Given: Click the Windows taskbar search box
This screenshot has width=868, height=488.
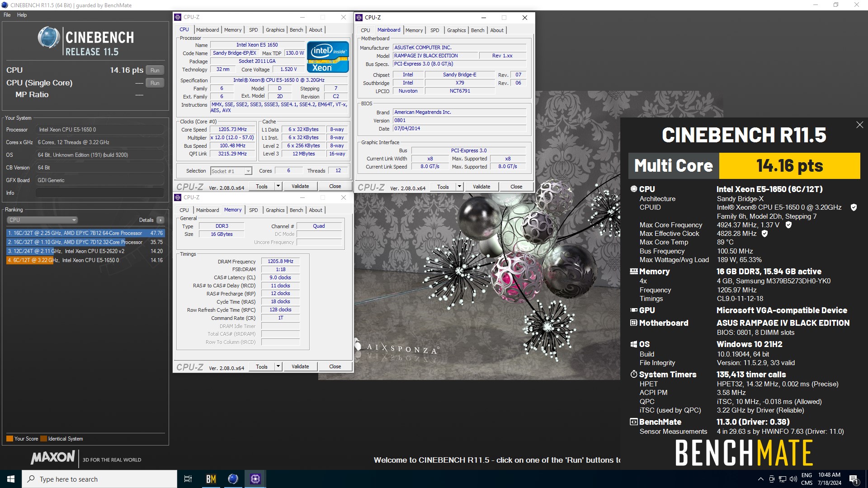Looking at the screenshot, I should click(x=99, y=479).
